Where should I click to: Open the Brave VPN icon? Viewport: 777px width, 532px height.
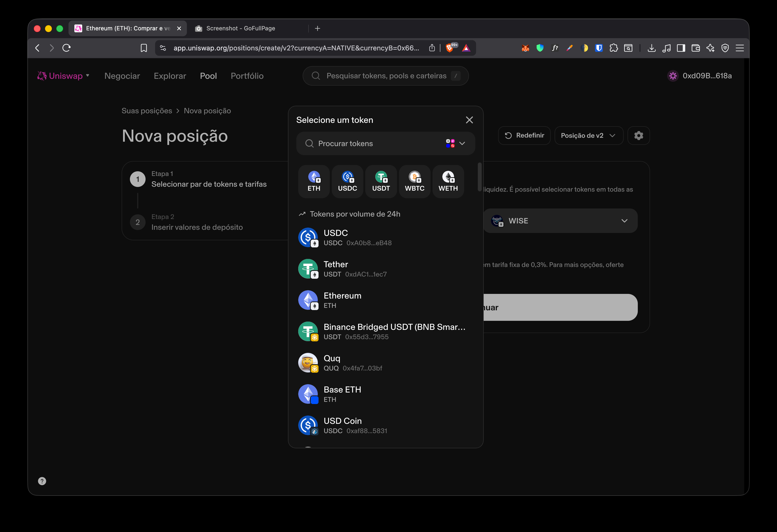pyautogui.click(x=725, y=48)
